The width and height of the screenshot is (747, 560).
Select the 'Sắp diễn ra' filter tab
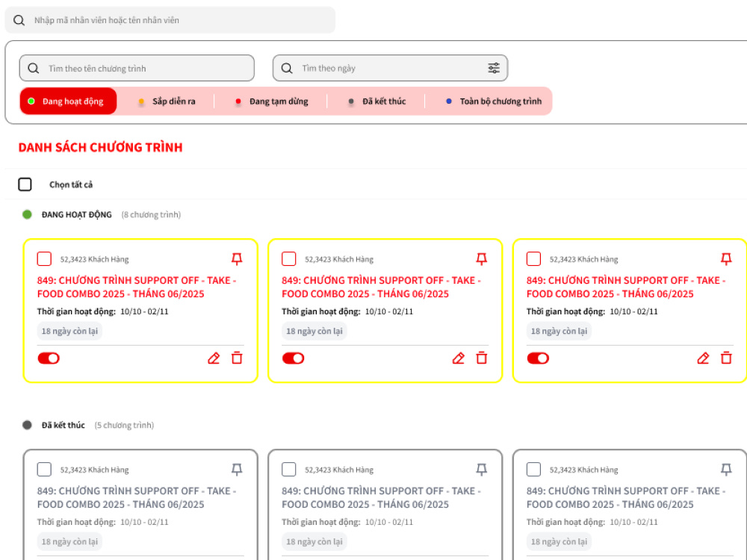[x=167, y=101]
